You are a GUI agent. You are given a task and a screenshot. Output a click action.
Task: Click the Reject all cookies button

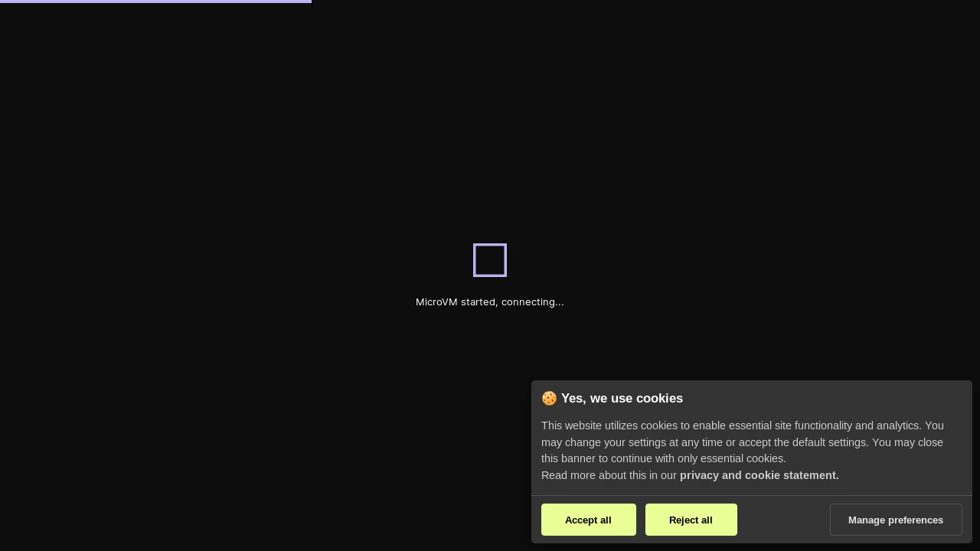point(691,520)
